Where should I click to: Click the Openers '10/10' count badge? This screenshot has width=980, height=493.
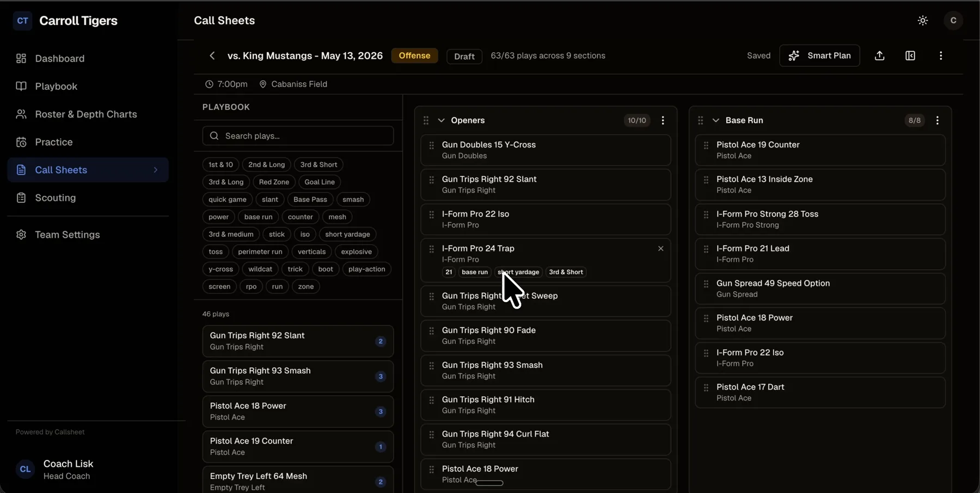tap(636, 120)
